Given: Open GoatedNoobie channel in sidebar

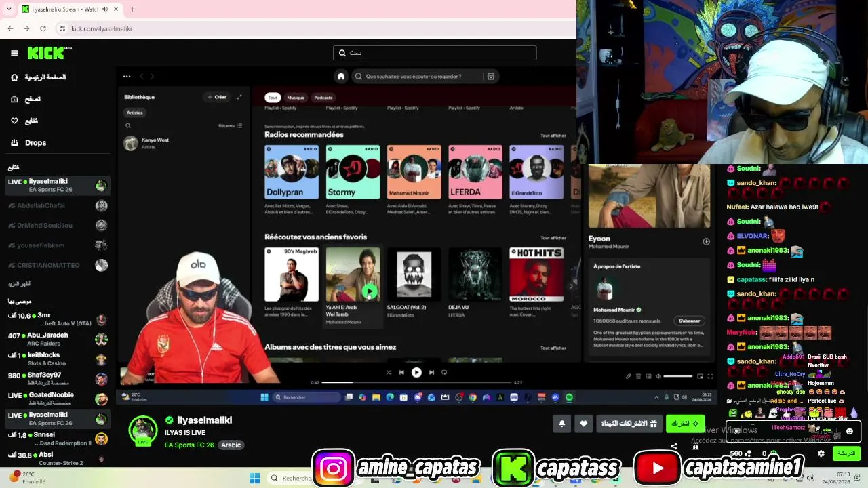Looking at the screenshot, I should [x=57, y=399].
